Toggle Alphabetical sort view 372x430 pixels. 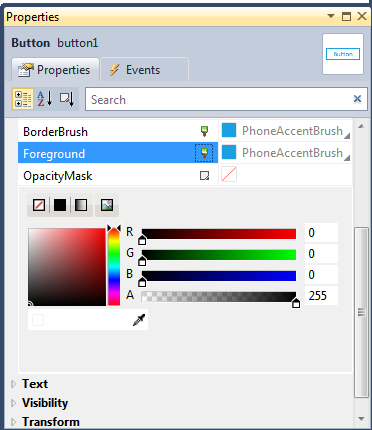pyautogui.click(x=44, y=99)
